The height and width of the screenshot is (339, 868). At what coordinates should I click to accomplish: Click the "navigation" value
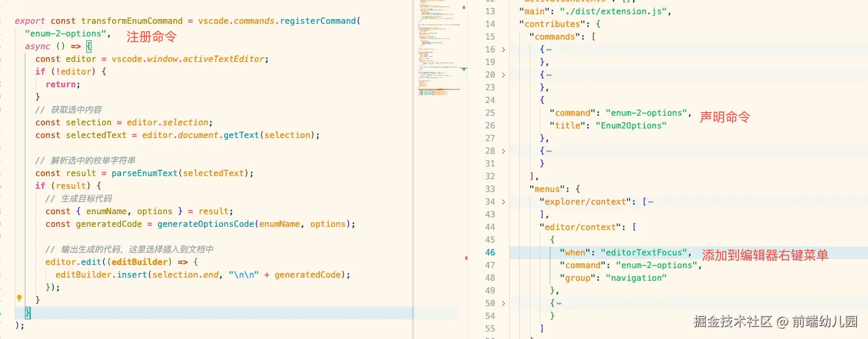point(636,278)
